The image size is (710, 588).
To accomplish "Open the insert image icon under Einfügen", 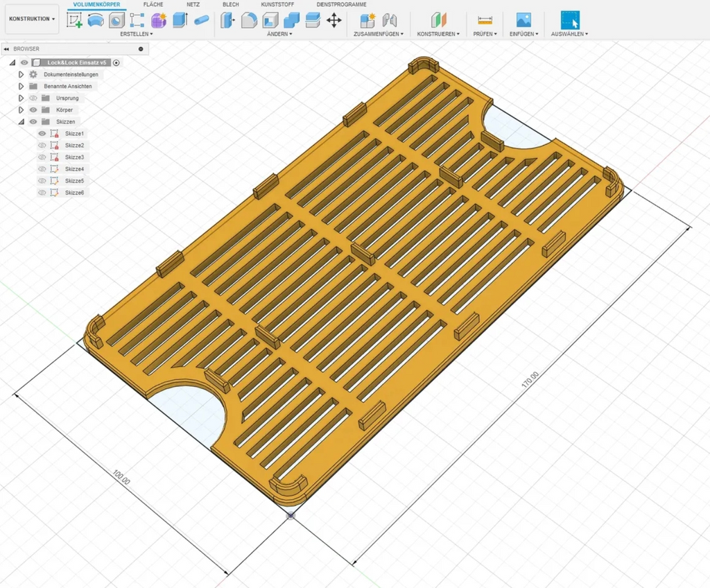I will coord(523,20).
